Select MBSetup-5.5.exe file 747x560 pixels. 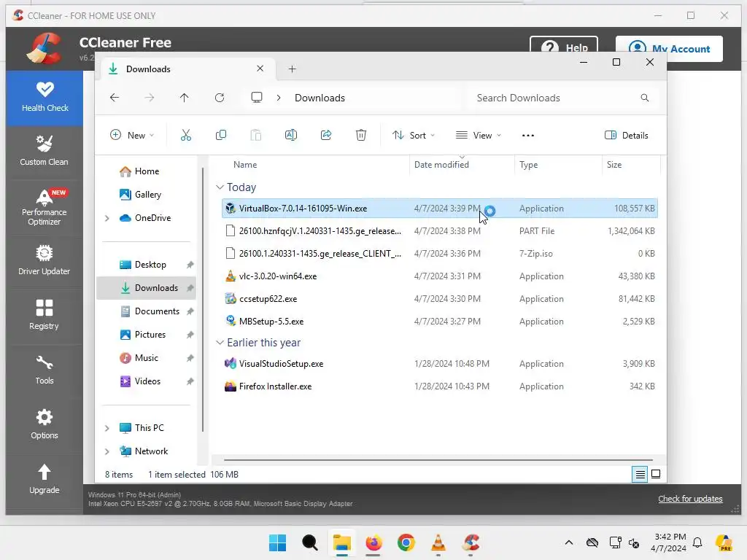coord(440,322)
